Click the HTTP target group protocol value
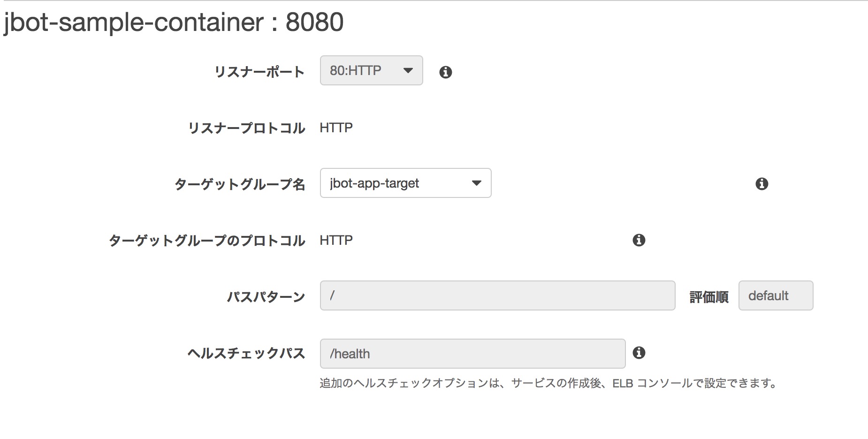The image size is (868, 439). click(336, 240)
